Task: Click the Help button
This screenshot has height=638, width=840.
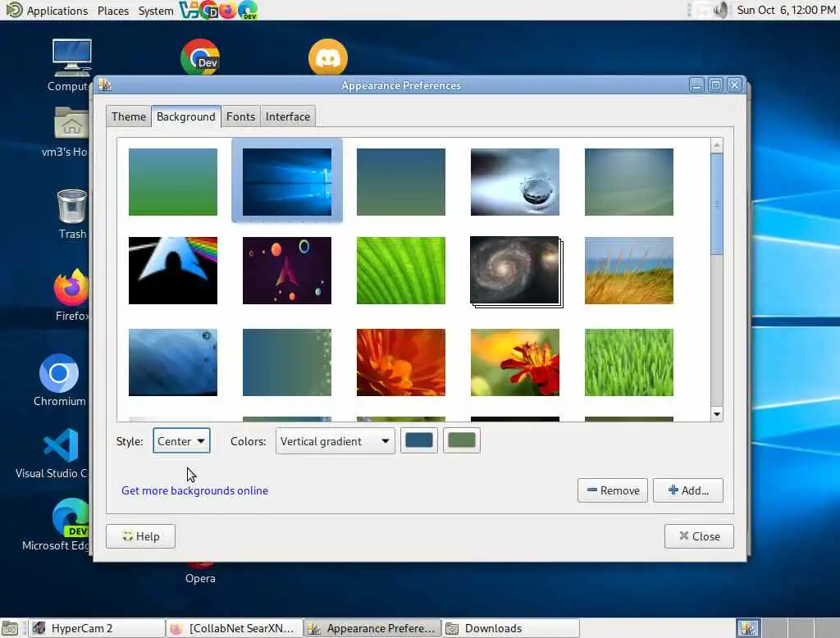Action: pyautogui.click(x=140, y=536)
